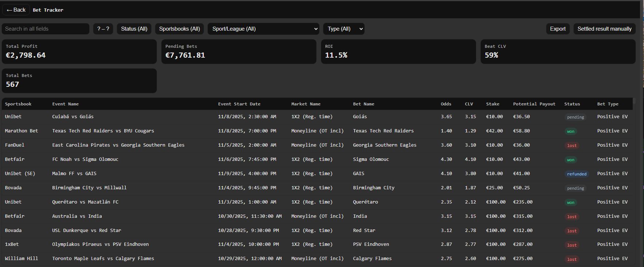Screen dimensions: 644x267
Task: Sort by Status column header
Action: pyautogui.click(x=572, y=104)
